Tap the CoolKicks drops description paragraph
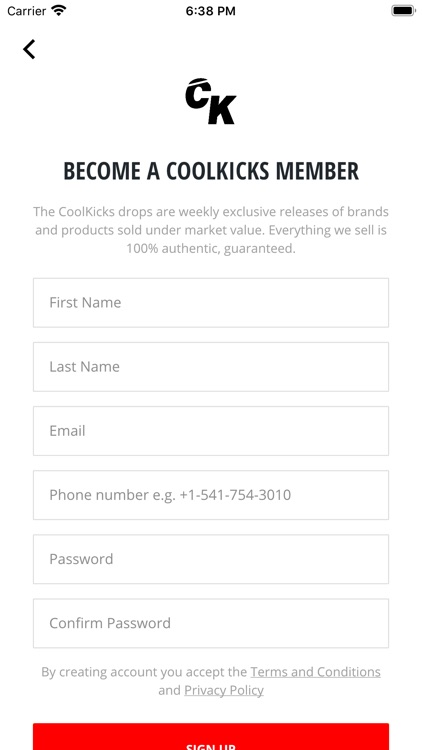This screenshot has height=750, width=422. 211,230
